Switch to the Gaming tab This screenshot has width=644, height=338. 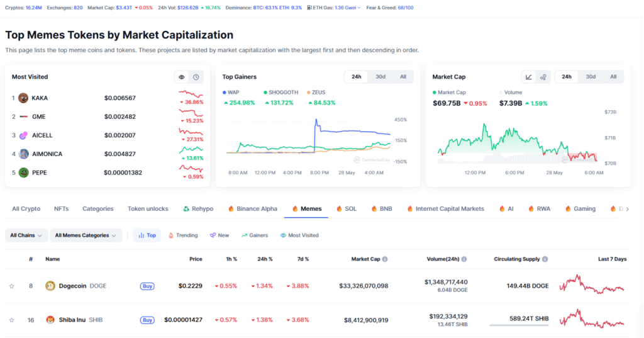580,209
